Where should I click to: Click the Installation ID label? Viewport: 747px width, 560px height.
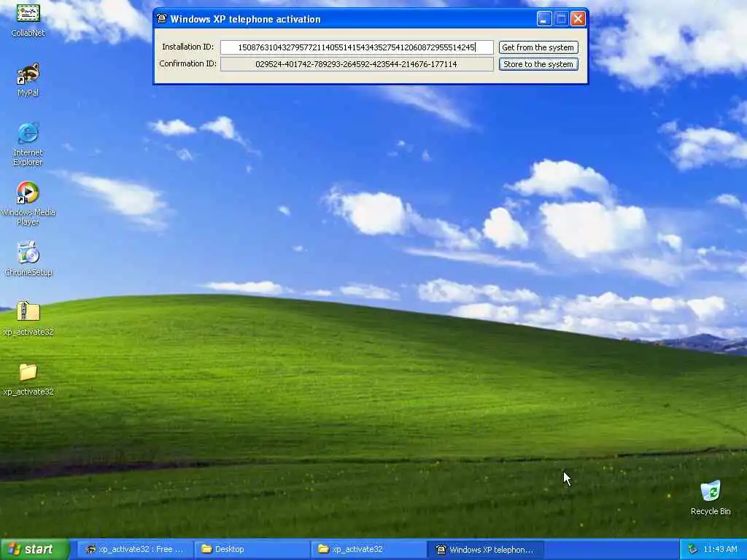pyautogui.click(x=187, y=47)
